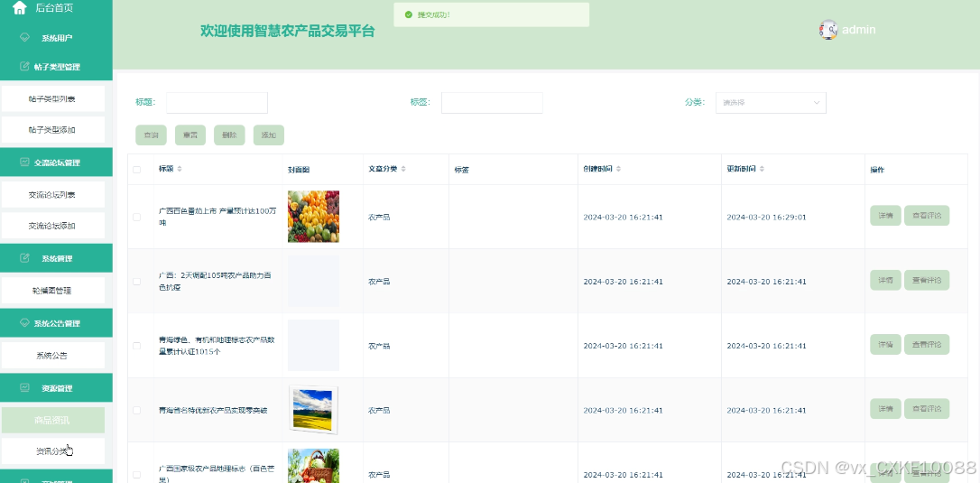
Task: Open 轮播图管理 in the sidebar
Action: pyautogui.click(x=52, y=291)
